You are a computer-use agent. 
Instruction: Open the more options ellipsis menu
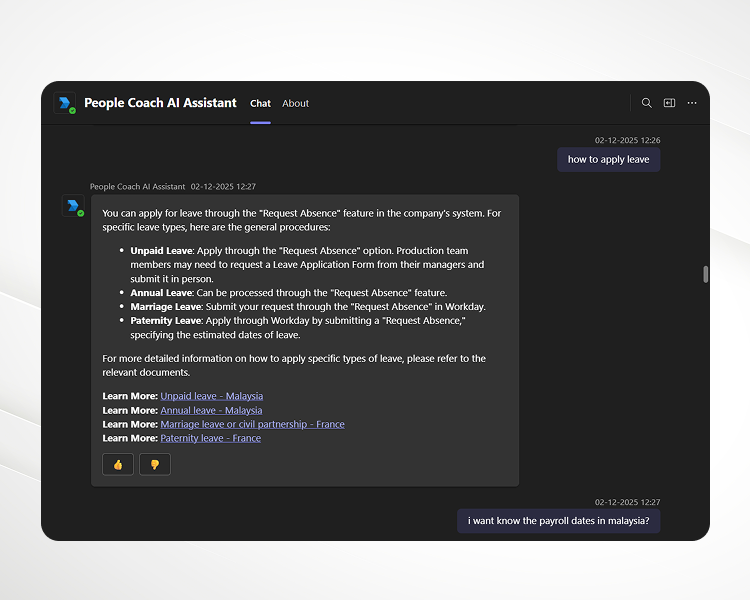(692, 103)
